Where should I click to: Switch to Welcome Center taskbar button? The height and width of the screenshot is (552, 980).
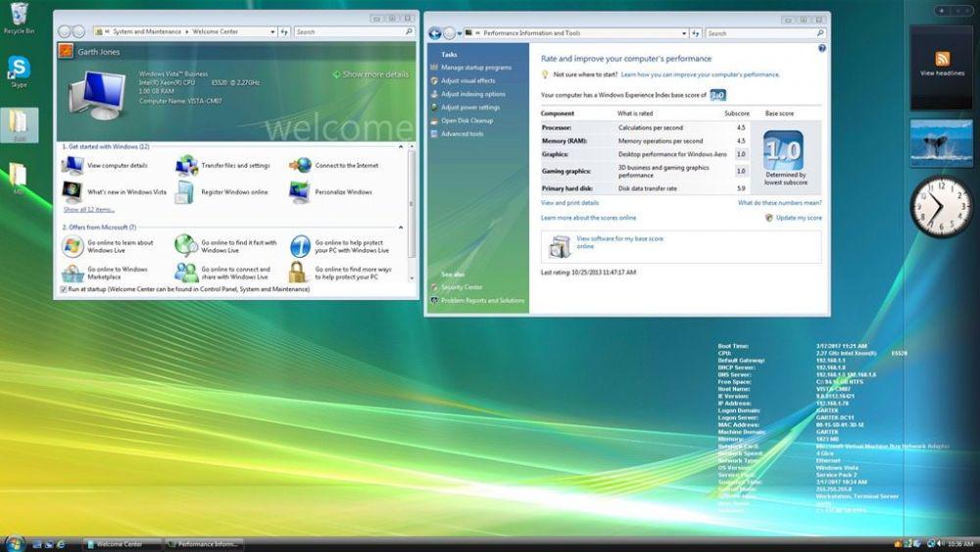point(122,544)
